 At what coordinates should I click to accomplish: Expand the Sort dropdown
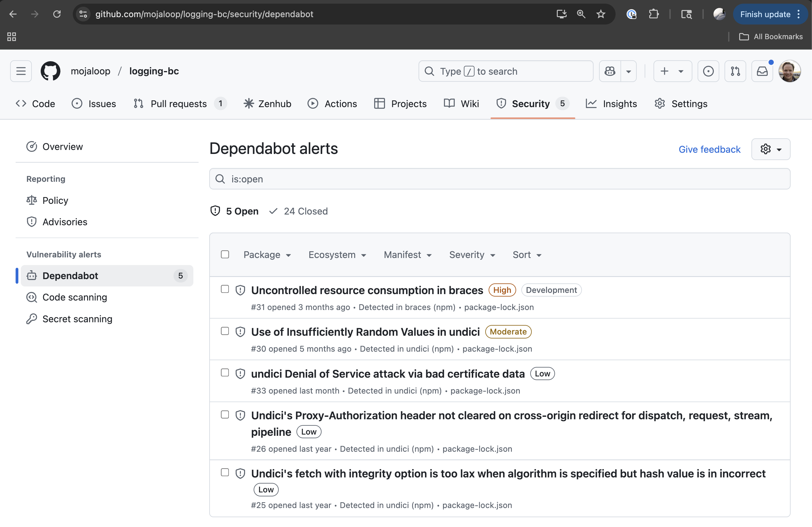point(527,255)
